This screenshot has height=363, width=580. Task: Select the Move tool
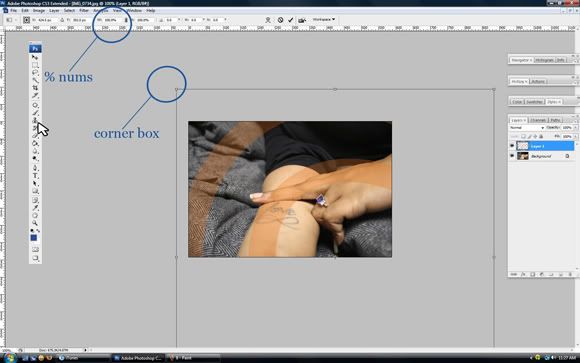35,57
